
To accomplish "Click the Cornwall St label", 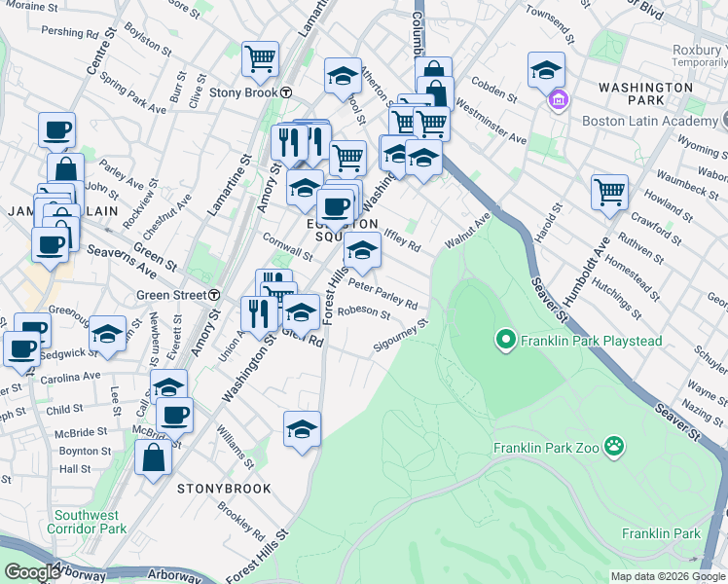I will (x=287, y=246).
